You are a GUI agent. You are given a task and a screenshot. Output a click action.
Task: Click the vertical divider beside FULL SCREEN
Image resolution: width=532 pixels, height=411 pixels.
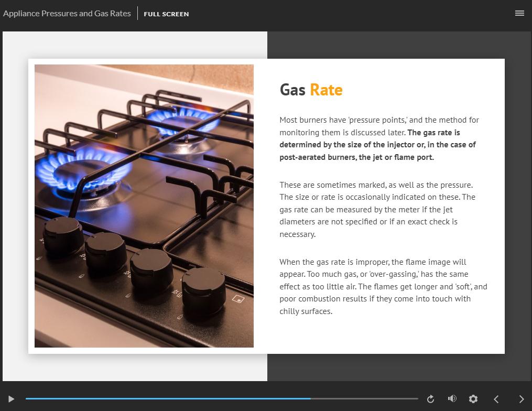137,14
